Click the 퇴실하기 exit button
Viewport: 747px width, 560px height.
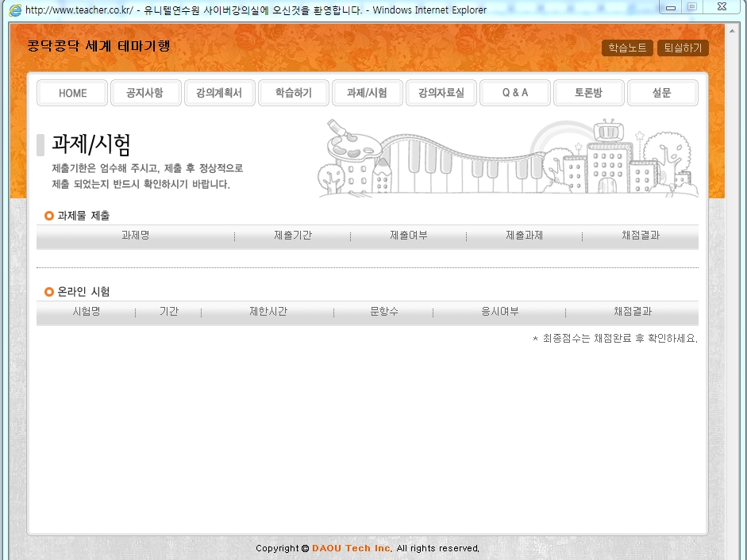pos(683,48)
